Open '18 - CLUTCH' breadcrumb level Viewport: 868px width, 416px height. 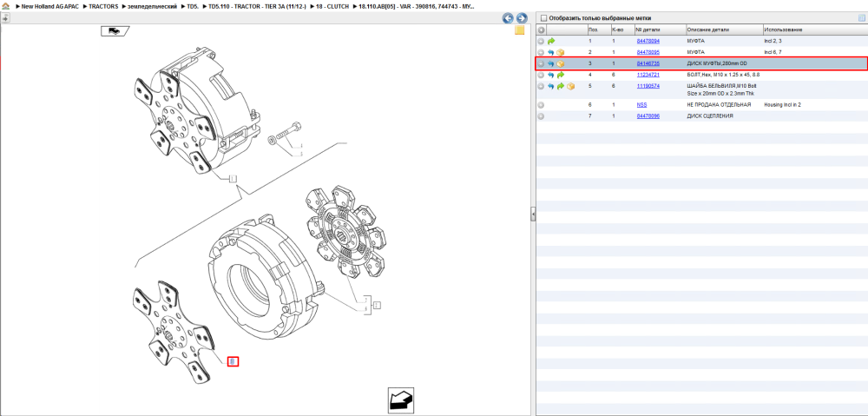coord(332,6)
